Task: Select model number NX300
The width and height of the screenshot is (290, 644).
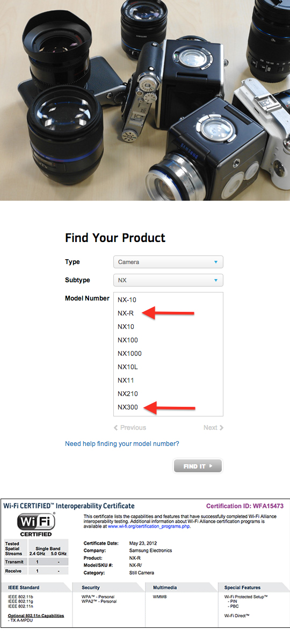Action: (x=128, y=407)
